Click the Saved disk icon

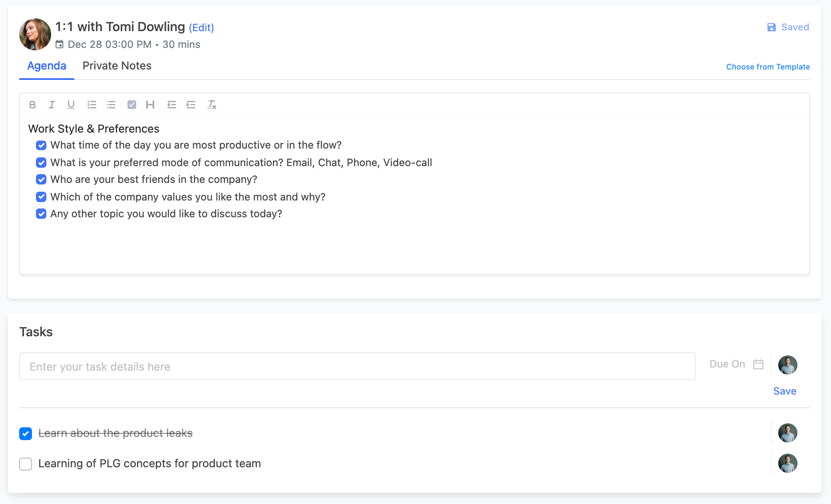(x=771, y=27)
